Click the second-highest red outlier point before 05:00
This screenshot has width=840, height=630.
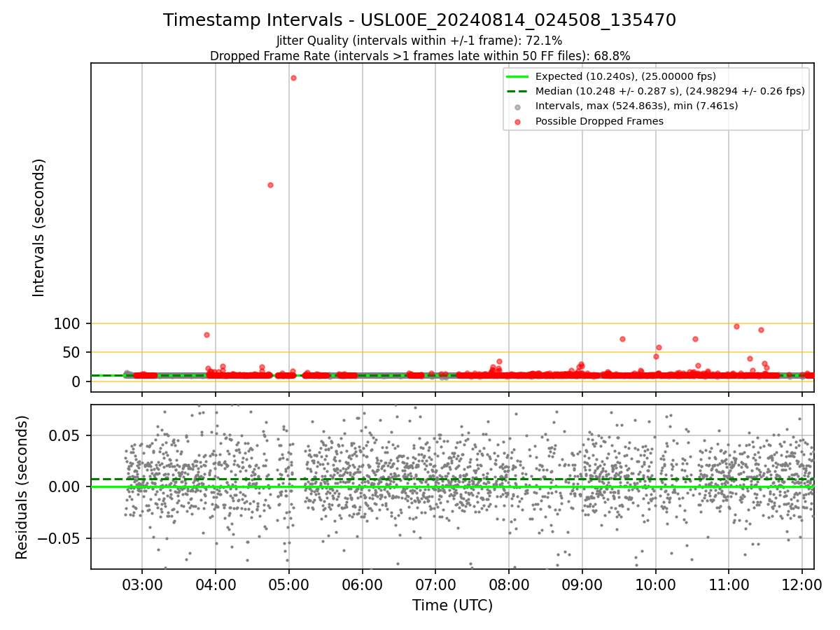click(270, 185)
